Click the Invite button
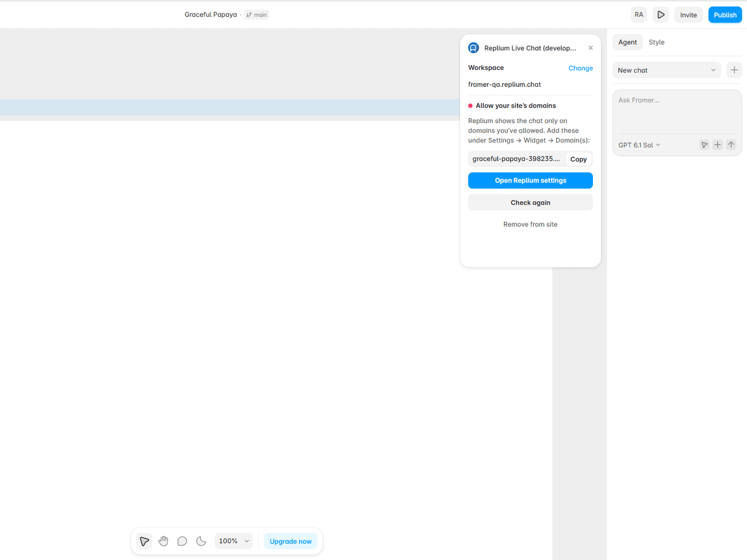 [688, 15]
